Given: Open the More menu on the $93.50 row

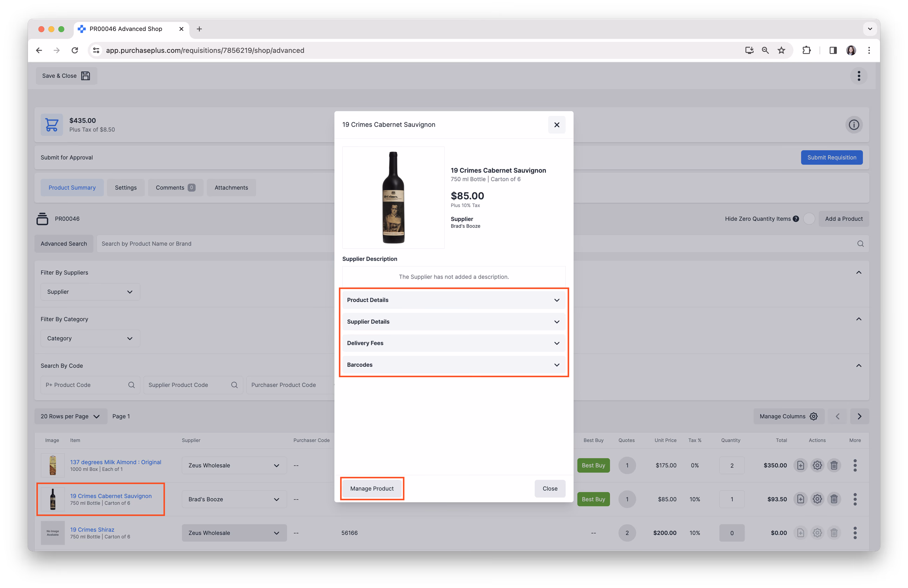Looking at the screenshot, I should point(855,499).
